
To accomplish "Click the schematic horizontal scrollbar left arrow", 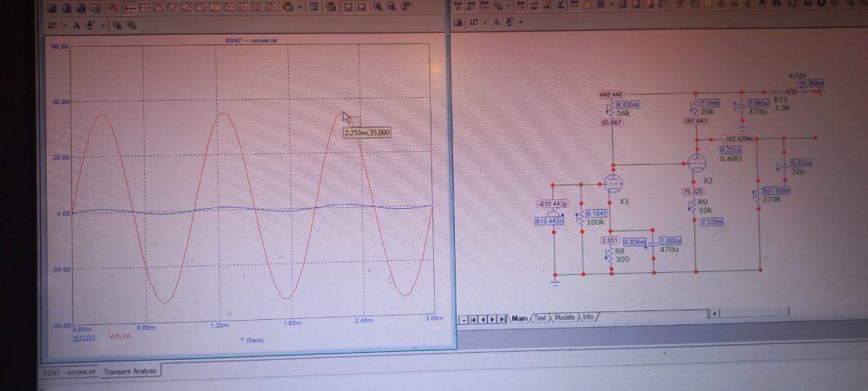I will (x=464, y=318).
